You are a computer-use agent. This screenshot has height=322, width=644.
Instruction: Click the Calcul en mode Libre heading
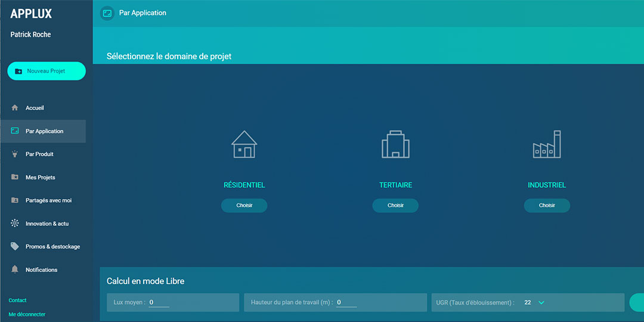tap(146, 281)
